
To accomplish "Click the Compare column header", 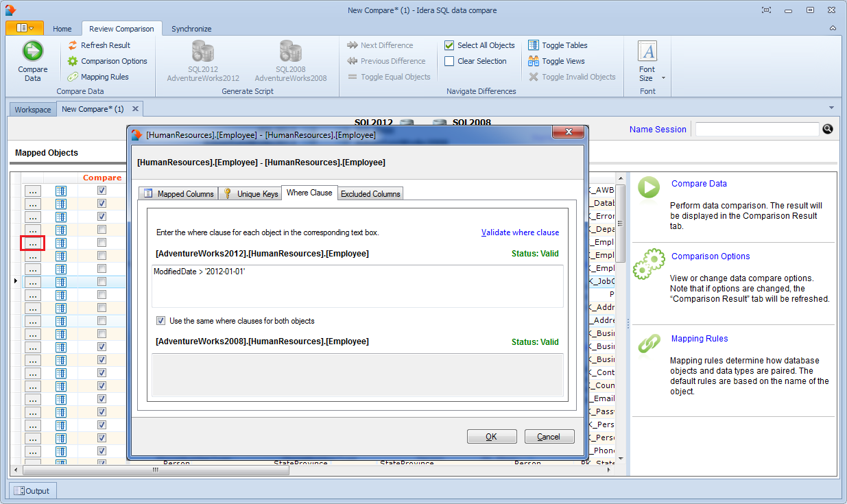I will pos(102,178).
